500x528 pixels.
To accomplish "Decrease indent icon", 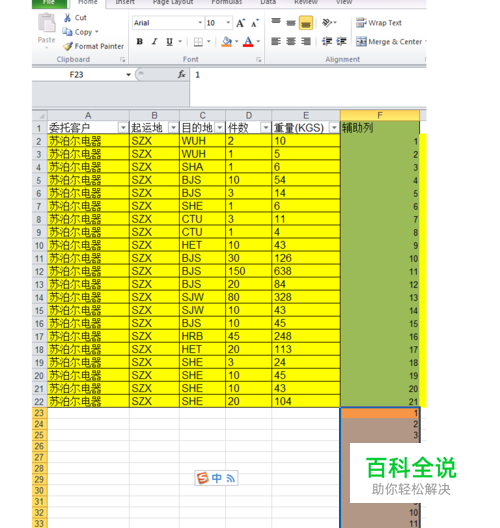I will pyautogui.click(x=327, y=41).
